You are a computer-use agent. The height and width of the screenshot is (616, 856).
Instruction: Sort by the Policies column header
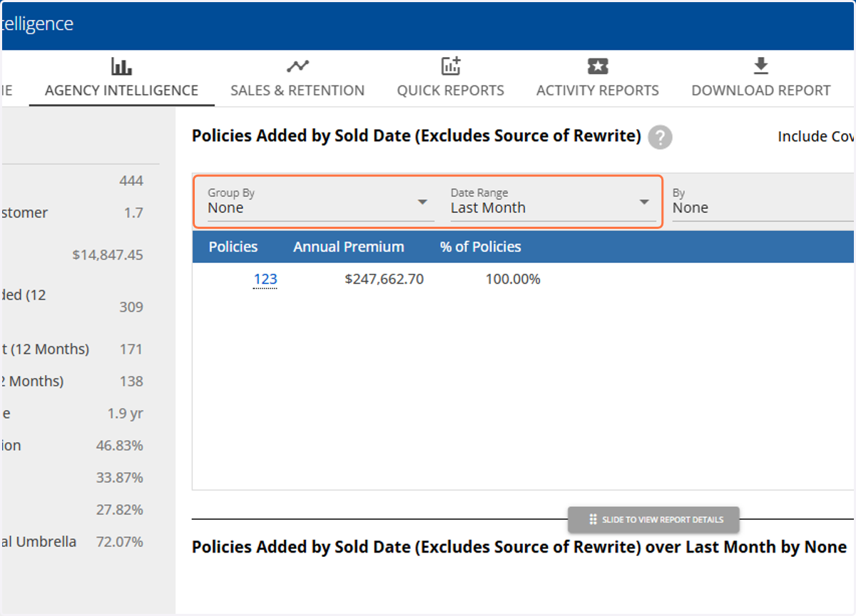[233, 247]
